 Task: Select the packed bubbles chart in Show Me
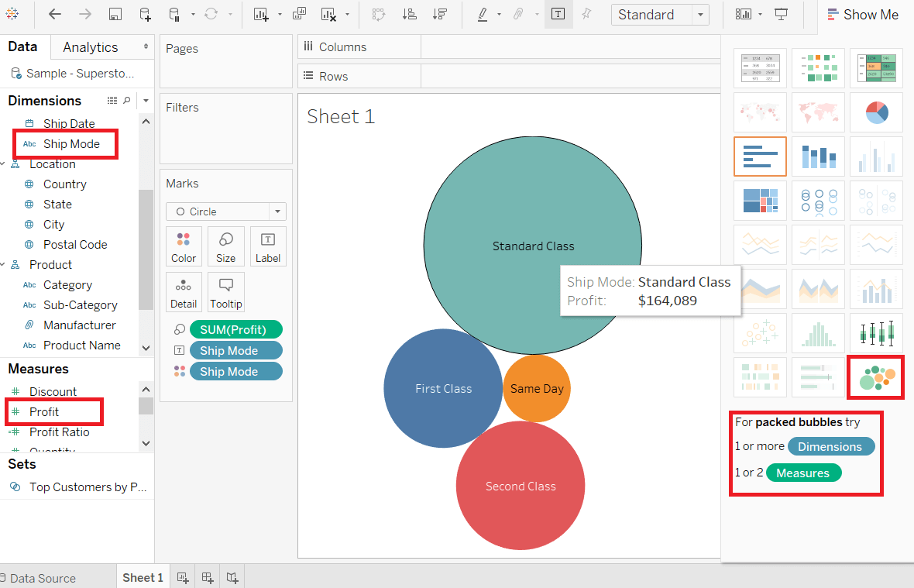[877, 377]
